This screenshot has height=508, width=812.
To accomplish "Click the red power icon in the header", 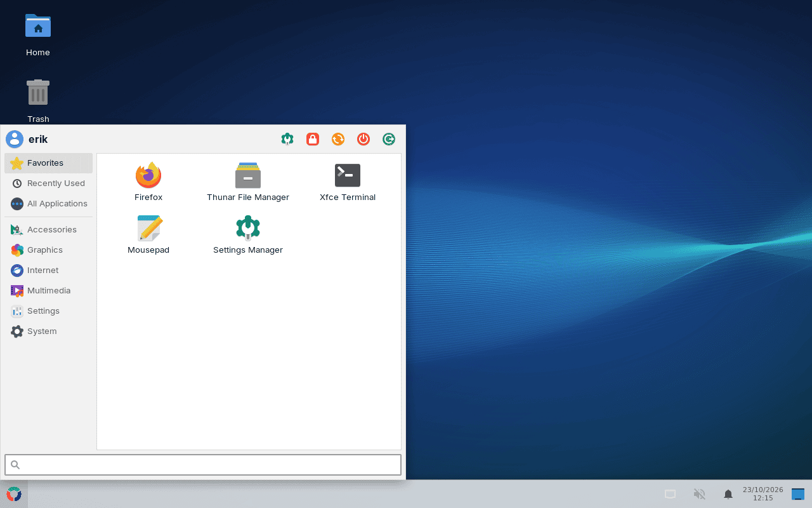I will tap(363, 139).
